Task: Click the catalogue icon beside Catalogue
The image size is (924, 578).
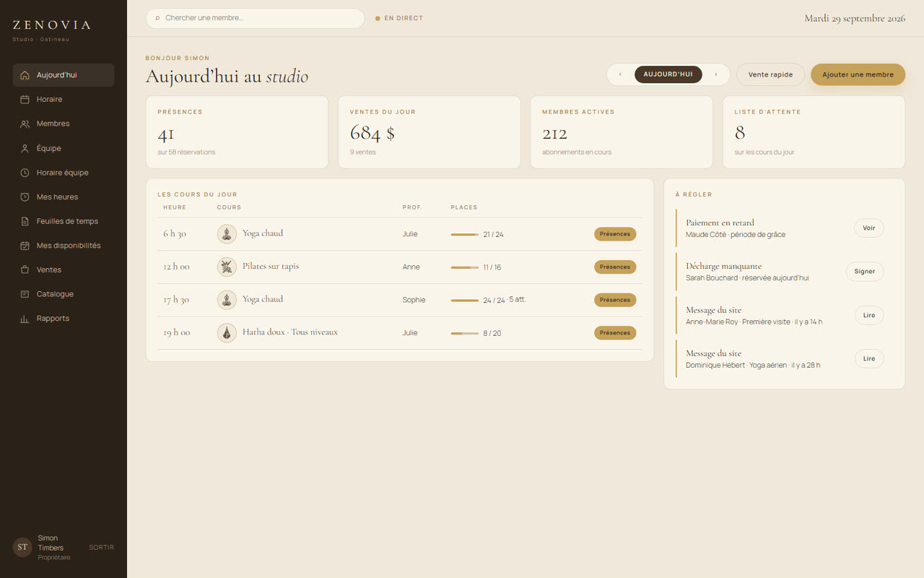Action: pos(25,294)
